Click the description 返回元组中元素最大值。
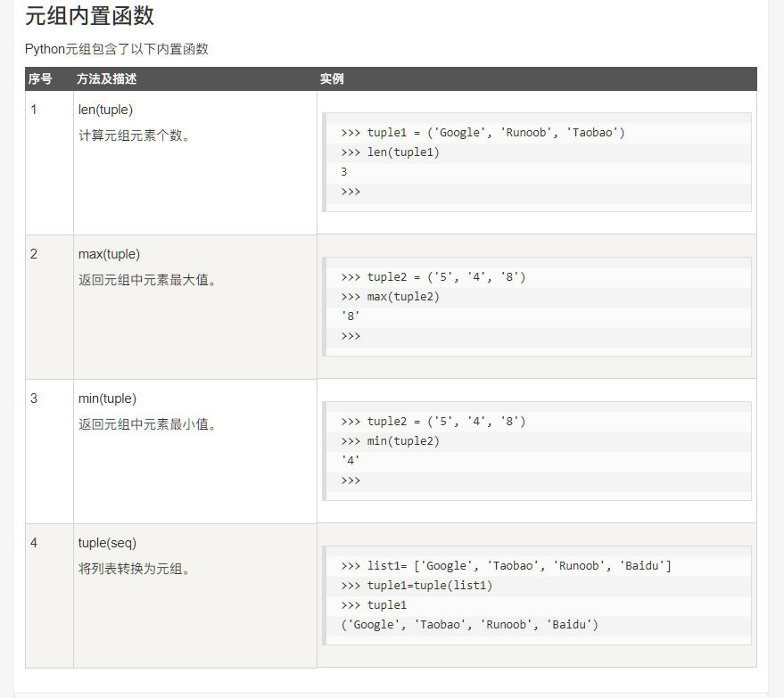 pyautogui.click(x=147, y=280)
